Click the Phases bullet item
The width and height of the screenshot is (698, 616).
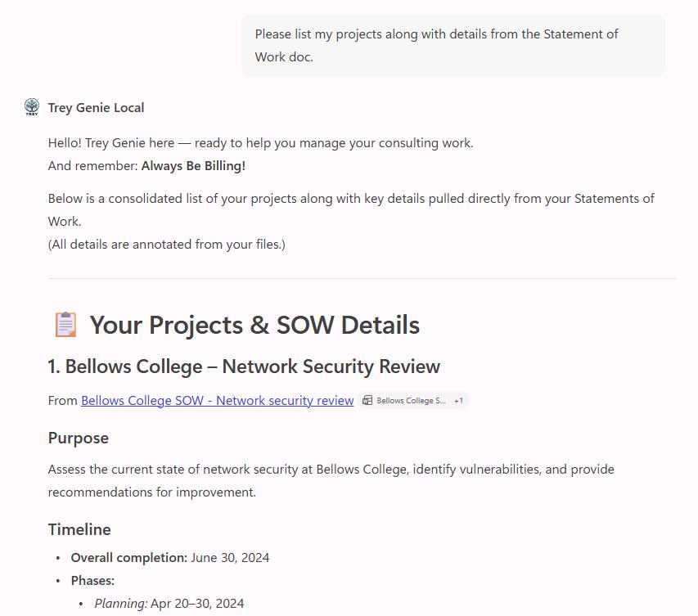[92, 581]
